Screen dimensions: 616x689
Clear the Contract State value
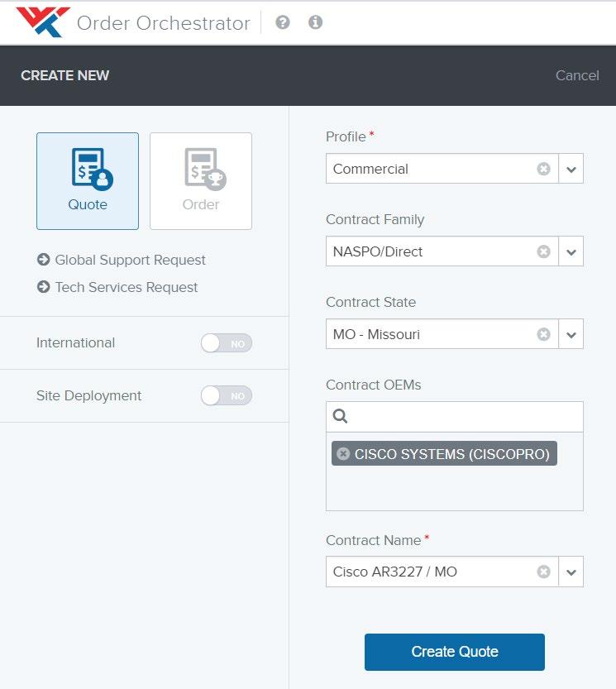click(x=543, y=334)
